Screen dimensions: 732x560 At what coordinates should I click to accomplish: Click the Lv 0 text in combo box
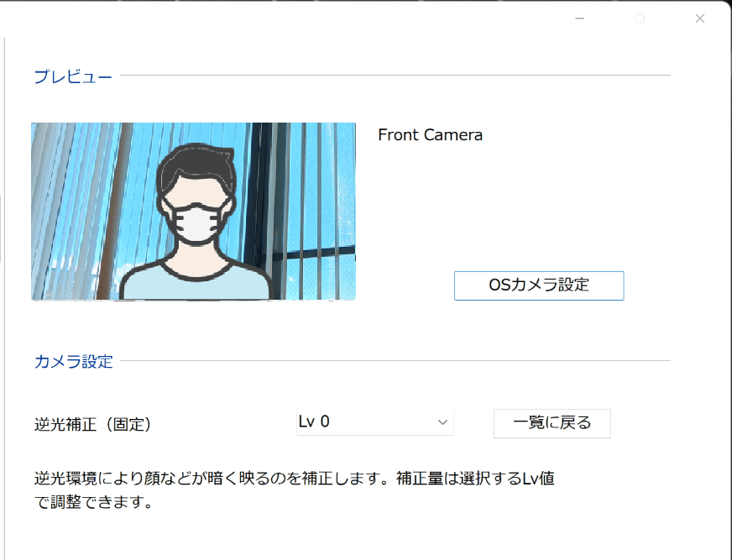point(314,421)
